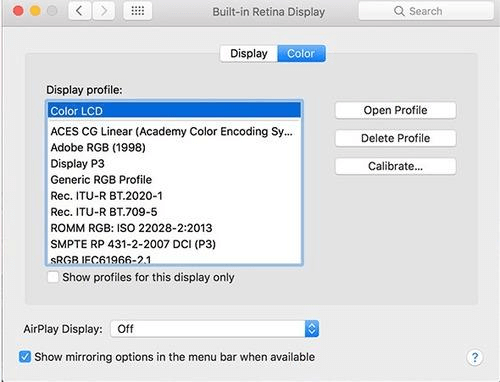Select Generic RGB Profile

pyautogui.click(x=174, y=180)
